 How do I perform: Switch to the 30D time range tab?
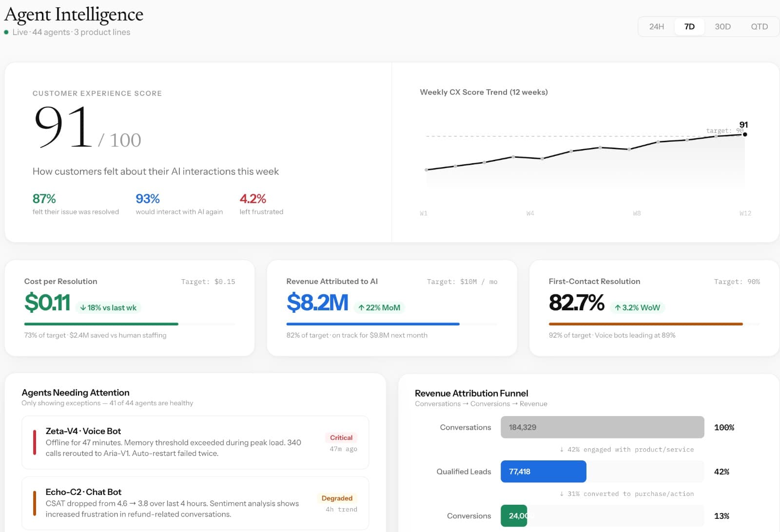[x=722, y=27]
